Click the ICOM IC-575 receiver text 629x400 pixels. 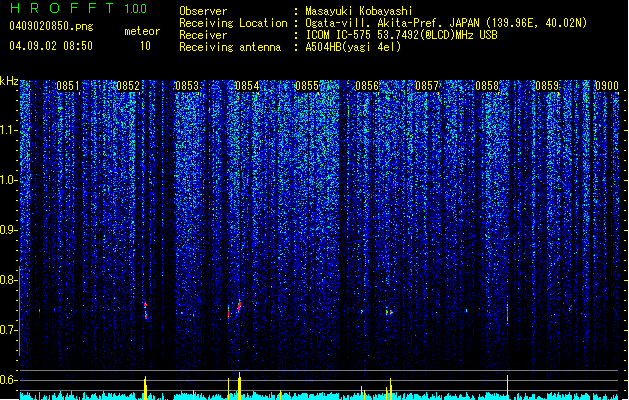tap(401, 35)
